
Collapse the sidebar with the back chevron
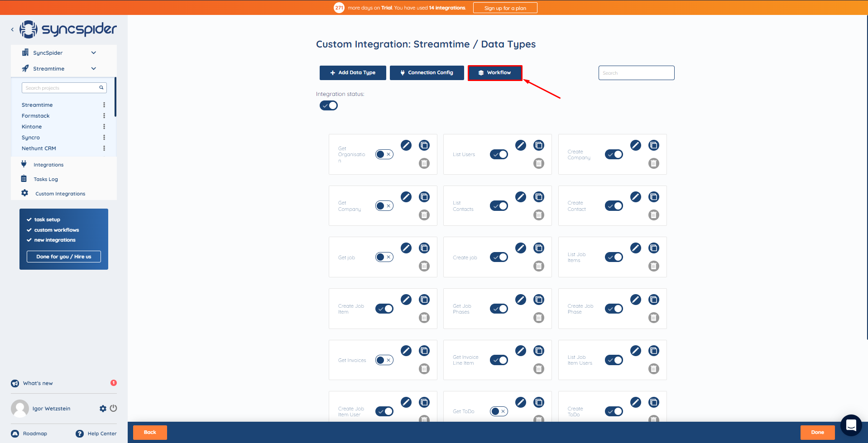[x=12, y=29]
